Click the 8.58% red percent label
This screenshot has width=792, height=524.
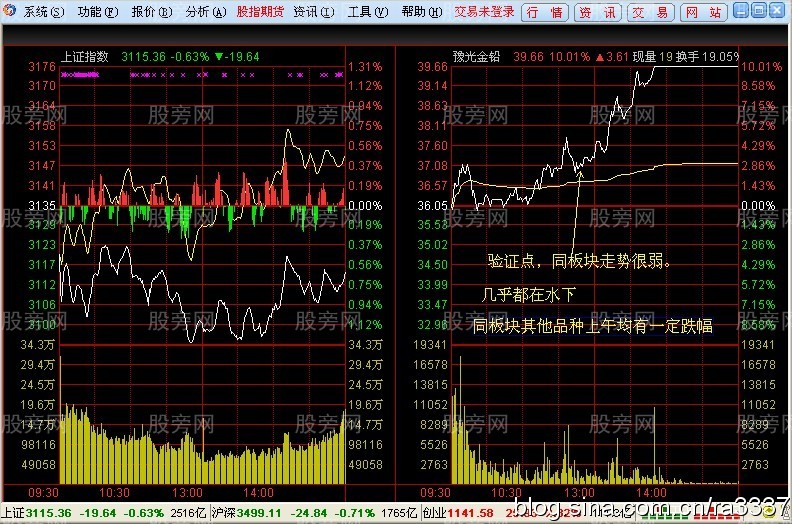click(x=758, y=86)
